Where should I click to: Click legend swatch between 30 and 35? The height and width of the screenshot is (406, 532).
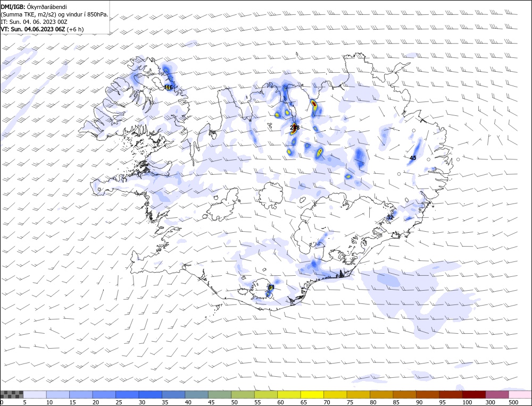pos(151,394)
